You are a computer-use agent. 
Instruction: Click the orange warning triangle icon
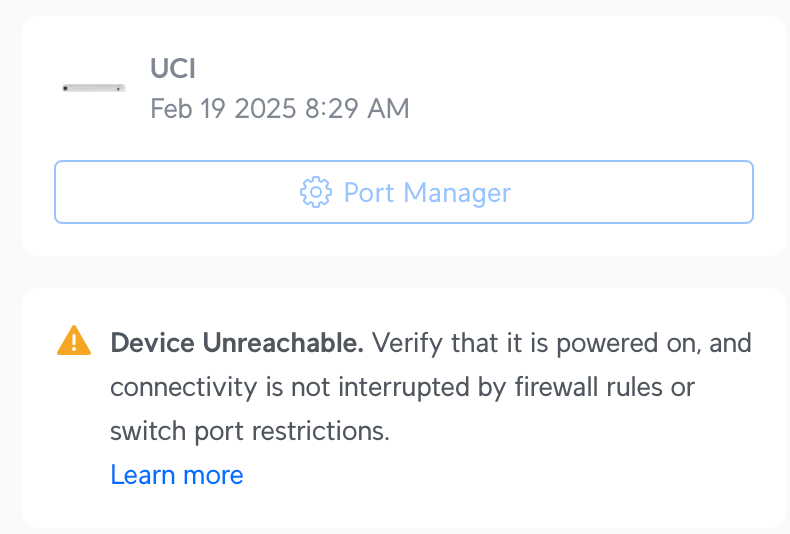pos(74,342)
